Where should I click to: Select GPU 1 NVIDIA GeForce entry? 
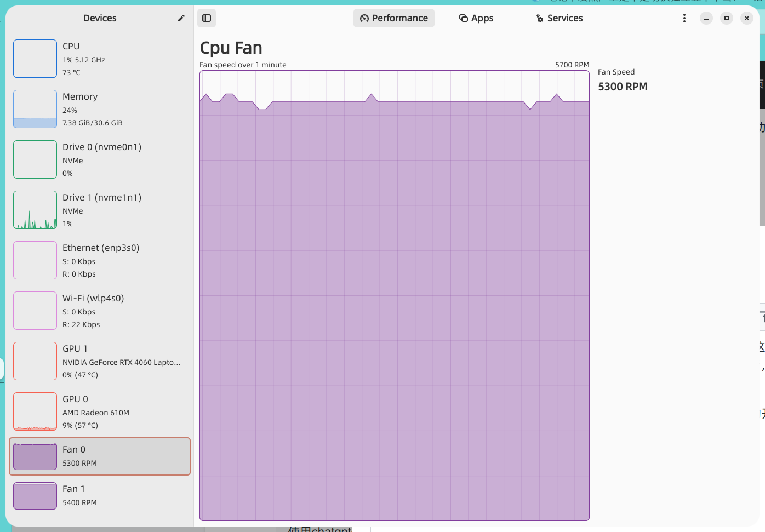(x=100, y=361)
